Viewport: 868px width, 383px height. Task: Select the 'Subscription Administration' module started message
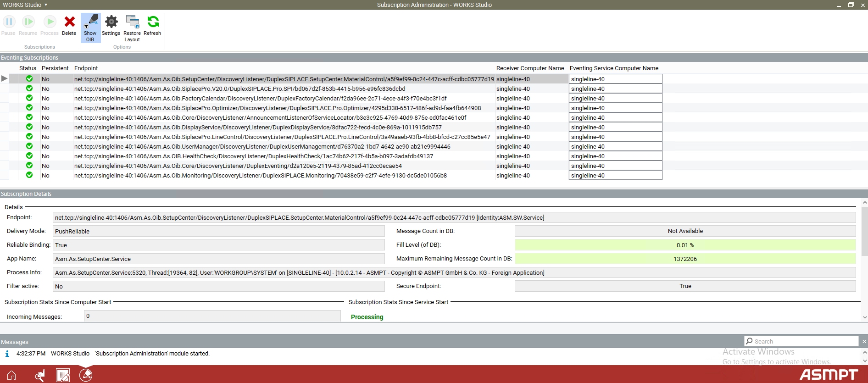click(x=152, y=354)
